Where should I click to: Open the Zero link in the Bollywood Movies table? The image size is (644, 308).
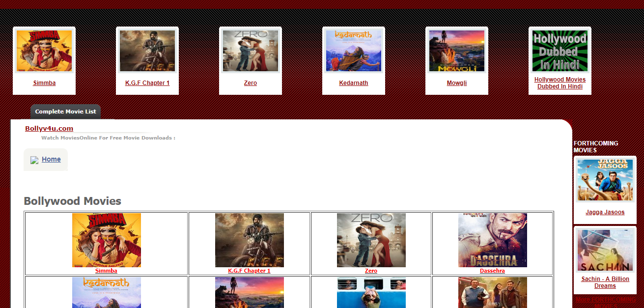[371, 271]
